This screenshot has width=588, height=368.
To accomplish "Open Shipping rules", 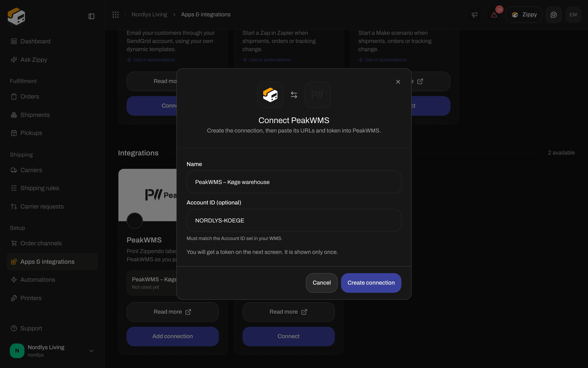I will pyautogui.click(x=52, y=188).
